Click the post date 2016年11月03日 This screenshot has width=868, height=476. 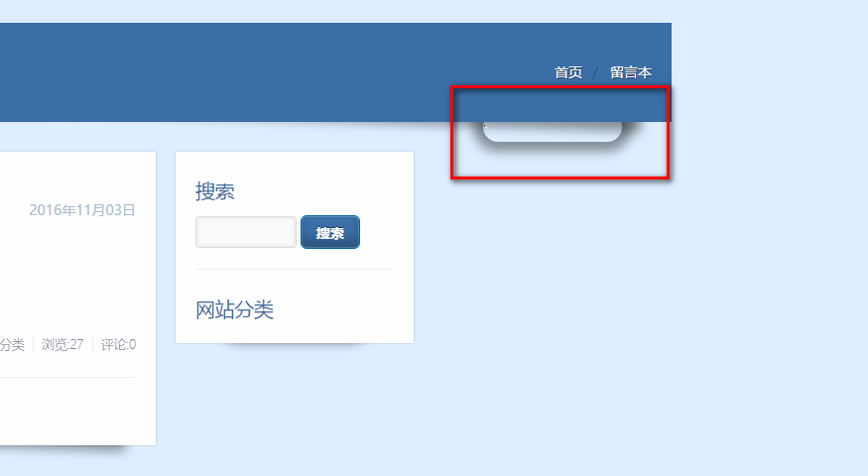click(82, 210)
